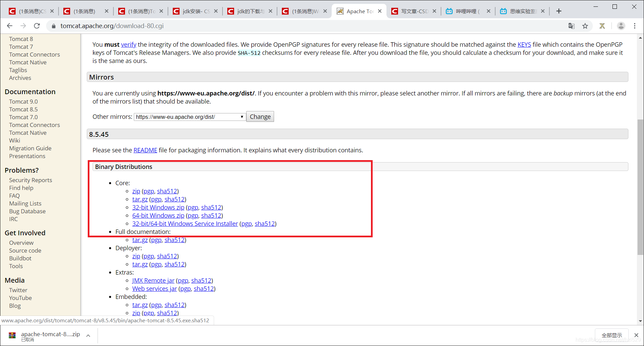This screenshot has width=644, height=346.
Task: Close the downloads bar
Action: coord(636,335)
